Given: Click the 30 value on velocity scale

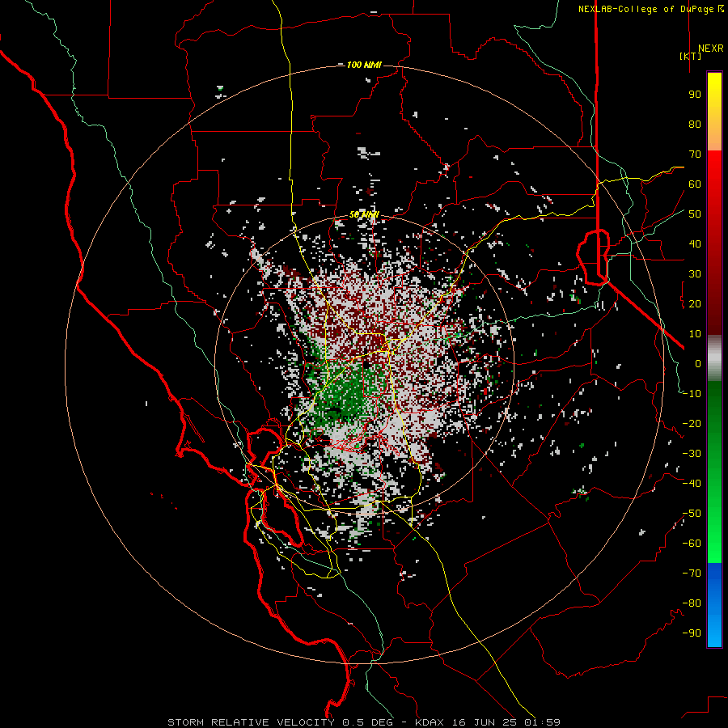Looking at the screenshot, I should (x=695, y=274).
